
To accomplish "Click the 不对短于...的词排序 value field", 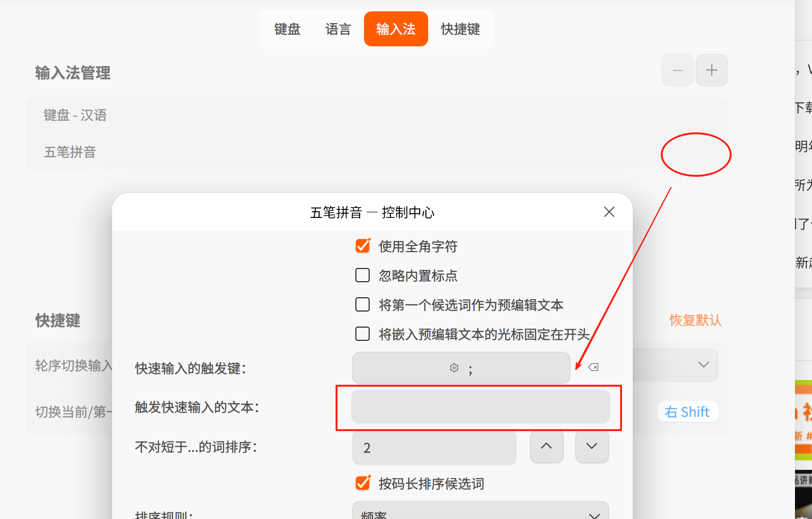I will [434, 447].
